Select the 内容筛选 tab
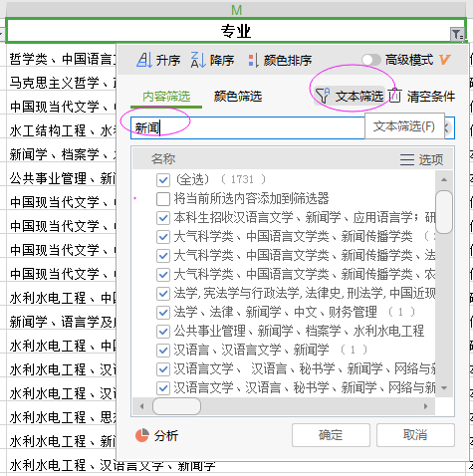Image resolution: width=473 pixels, height=476 pixels. [x=166, y=97]
